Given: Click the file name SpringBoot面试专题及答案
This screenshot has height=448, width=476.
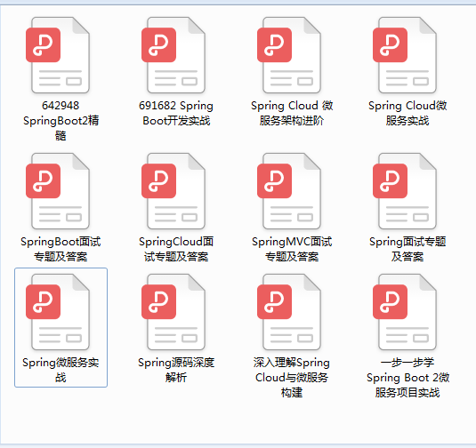Looking at the screenshot, I should pyautogui.click(x=61, y=249).
